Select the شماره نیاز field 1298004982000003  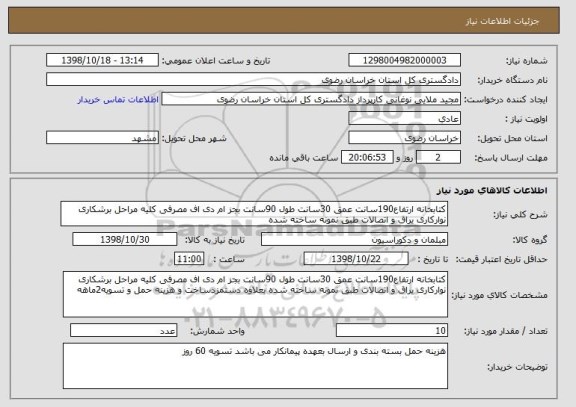[404, 60]
